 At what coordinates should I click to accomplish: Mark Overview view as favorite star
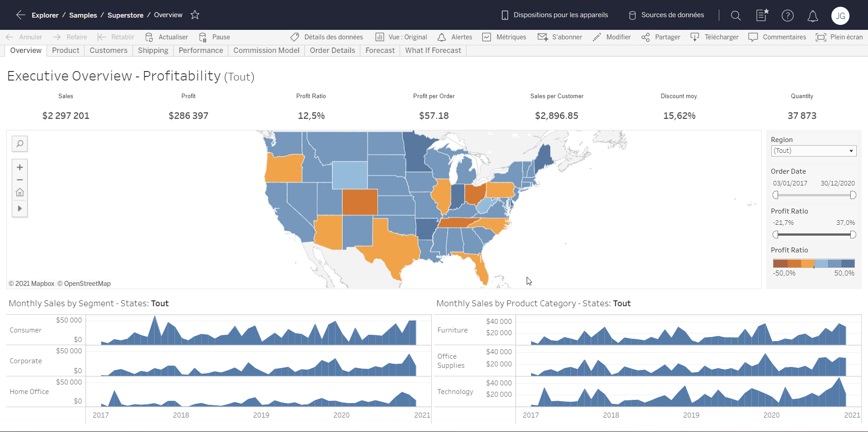pyautogui.click(x=195, y=15)
